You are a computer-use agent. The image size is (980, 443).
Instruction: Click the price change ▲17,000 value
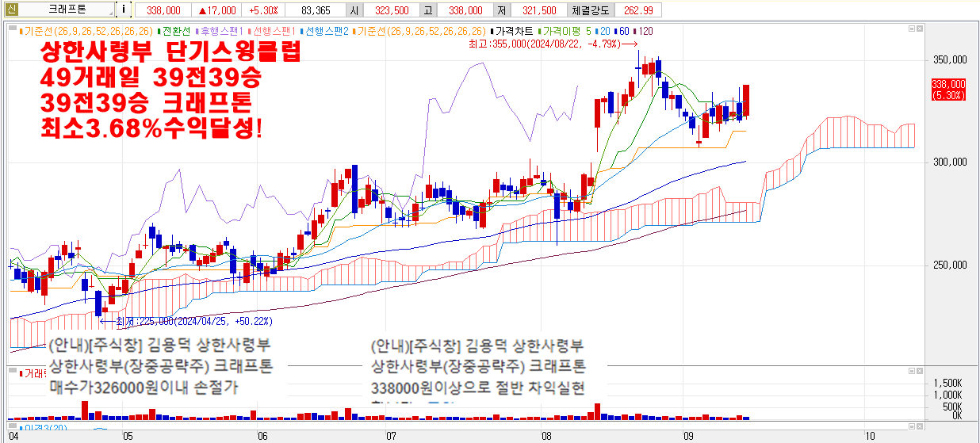point(217,10)
